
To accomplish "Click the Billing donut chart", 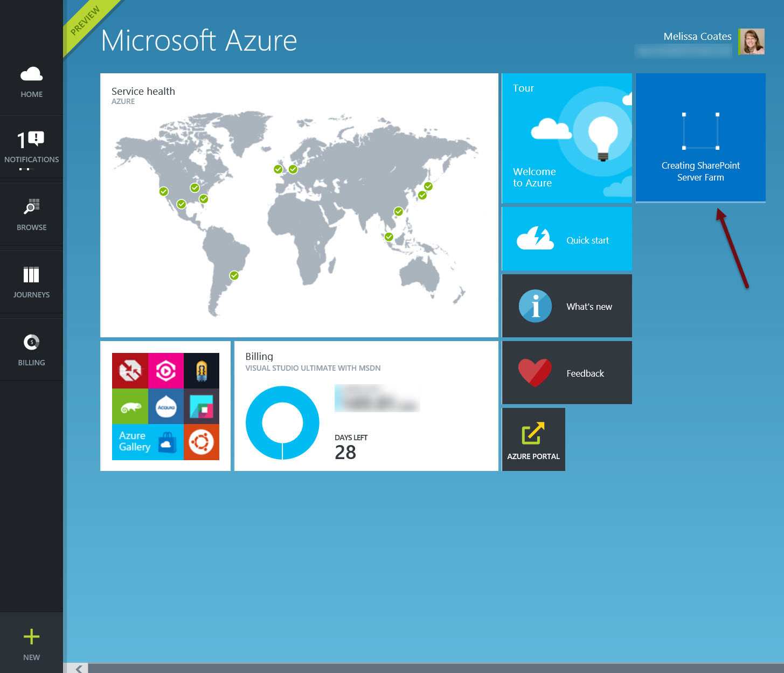I will tap(282, 422).
